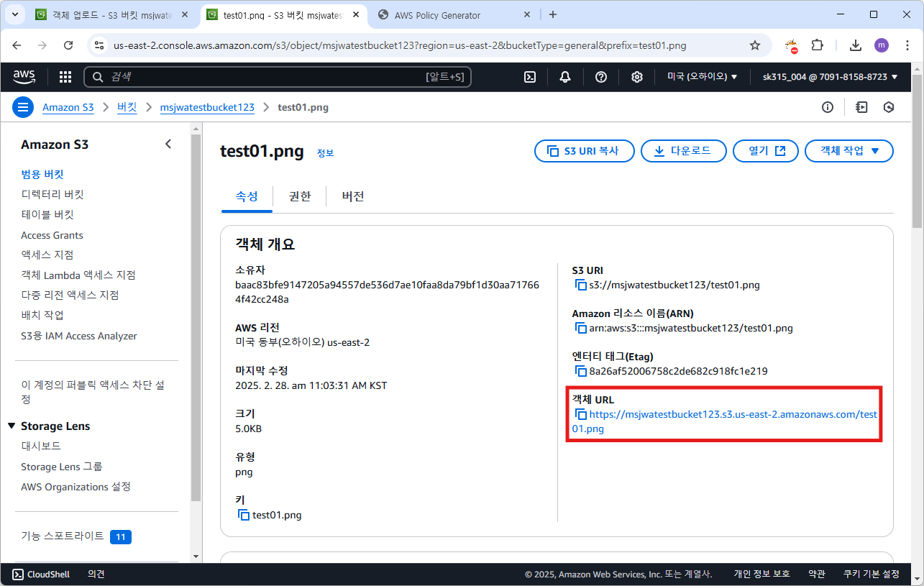Copy the Etag value icon
The width and height of the screenshot is (924, 586).
click(581, 372)
